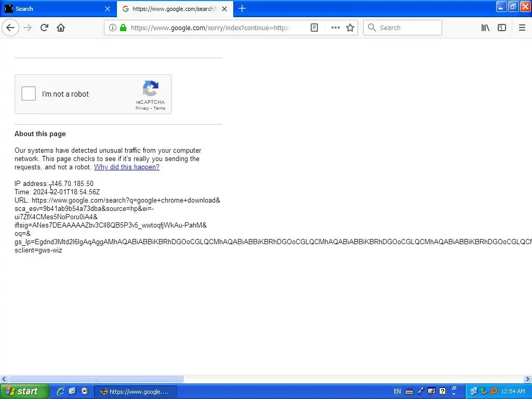Focus the toolbar Search box

point(403,28)
